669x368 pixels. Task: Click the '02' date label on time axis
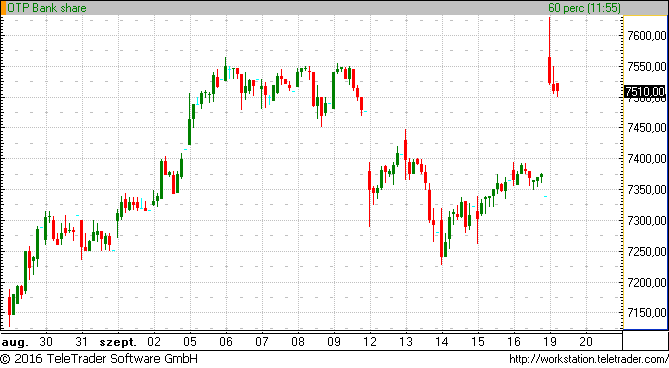pos(154,342)
